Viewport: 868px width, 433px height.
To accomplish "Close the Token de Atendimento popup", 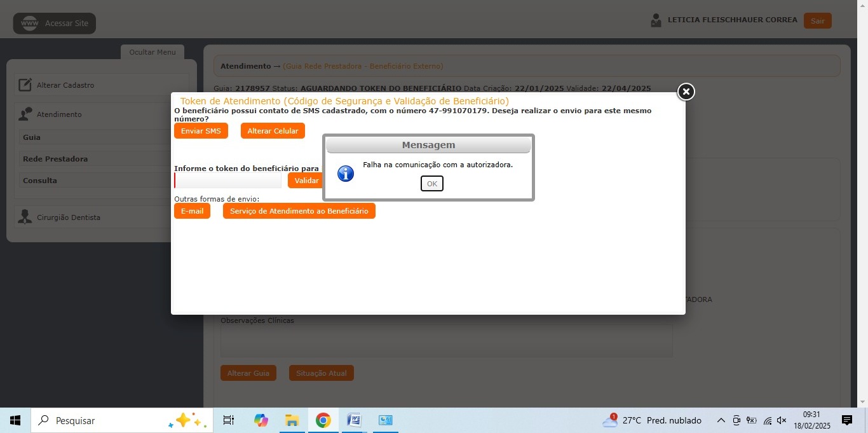I will tap(686, 92).
